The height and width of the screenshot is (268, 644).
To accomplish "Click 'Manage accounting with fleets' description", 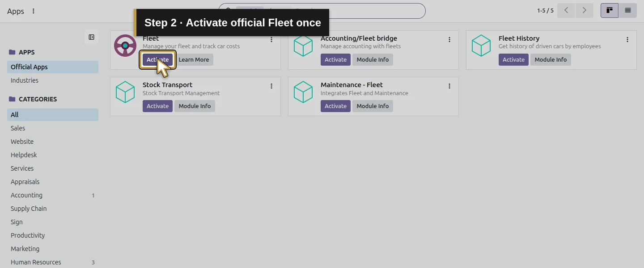I will click(360, 46).
